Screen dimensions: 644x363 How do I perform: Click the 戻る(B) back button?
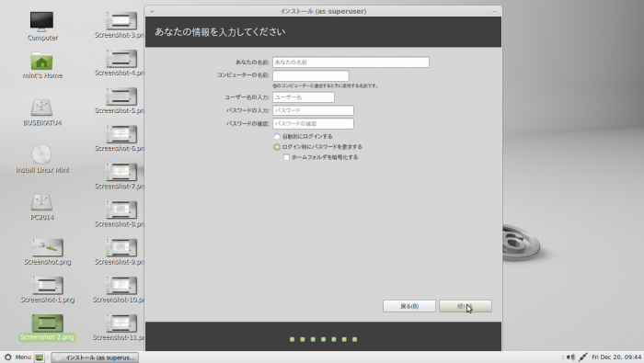pyautogui.click(x=409, y=306)
